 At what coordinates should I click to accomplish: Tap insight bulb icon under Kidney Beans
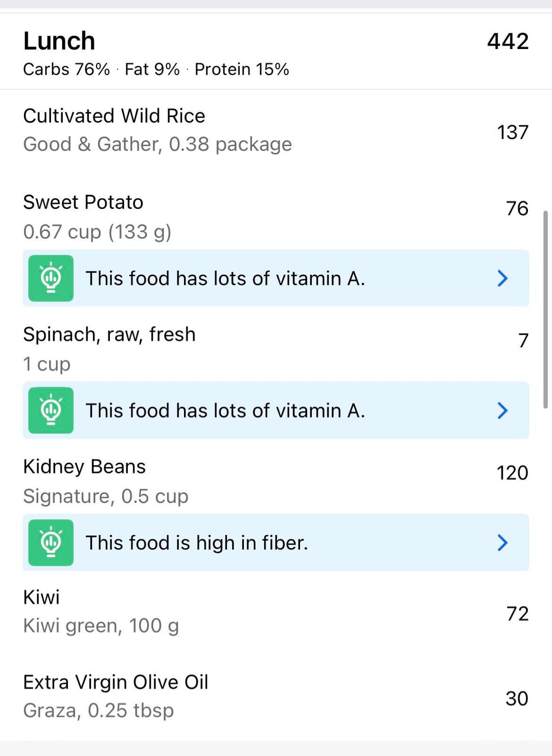click(51, 542)
